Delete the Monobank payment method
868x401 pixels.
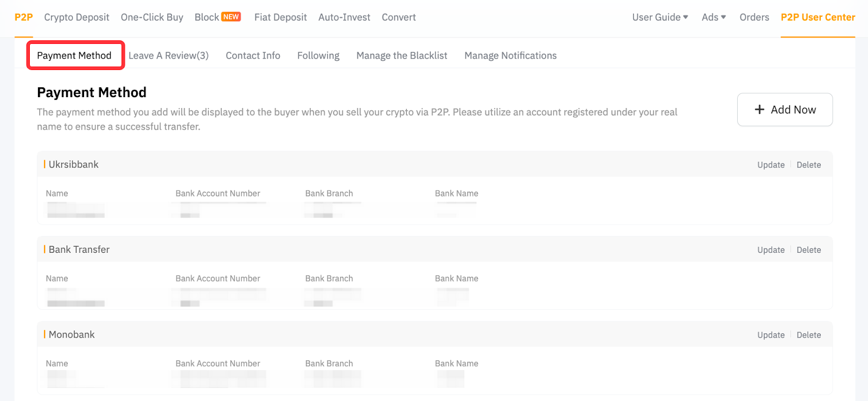808,335
